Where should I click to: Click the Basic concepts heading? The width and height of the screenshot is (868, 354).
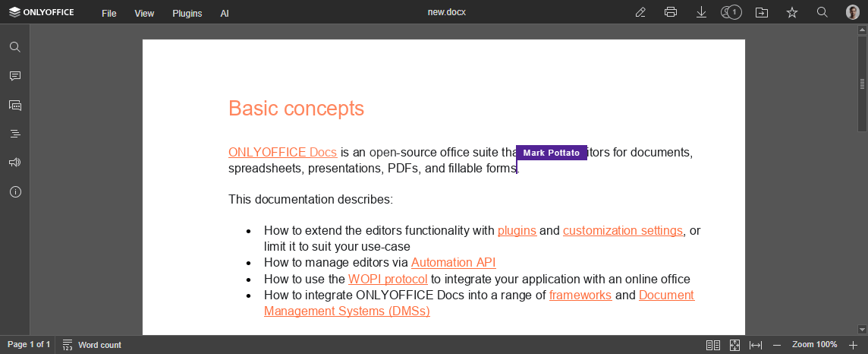(296, 109)
